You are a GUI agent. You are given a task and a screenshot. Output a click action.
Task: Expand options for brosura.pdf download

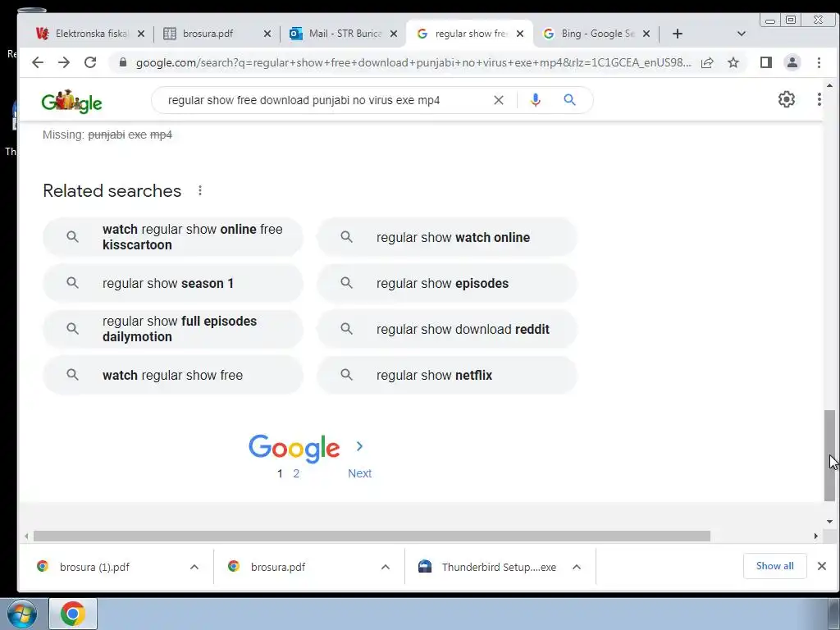click(386, 567)
